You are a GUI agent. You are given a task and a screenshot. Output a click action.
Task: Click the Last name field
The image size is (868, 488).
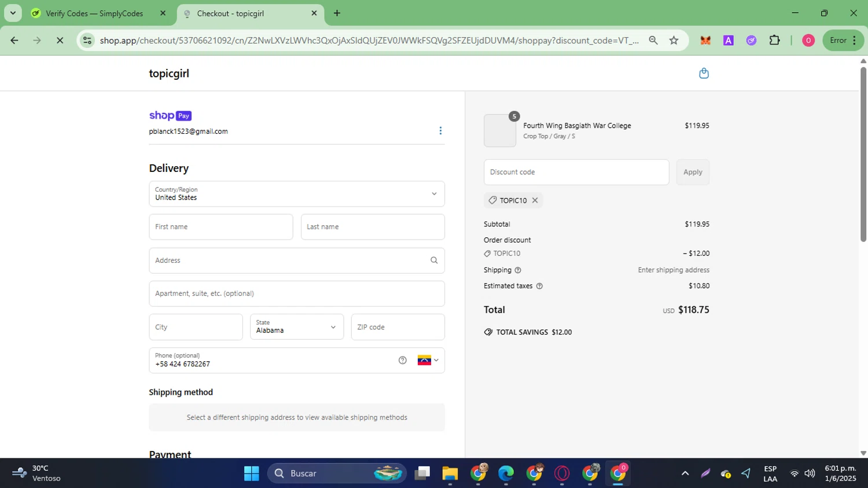pos(373,227)
